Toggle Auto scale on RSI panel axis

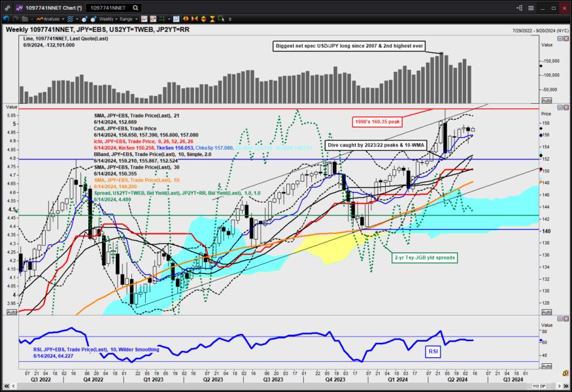pos(546,366)
